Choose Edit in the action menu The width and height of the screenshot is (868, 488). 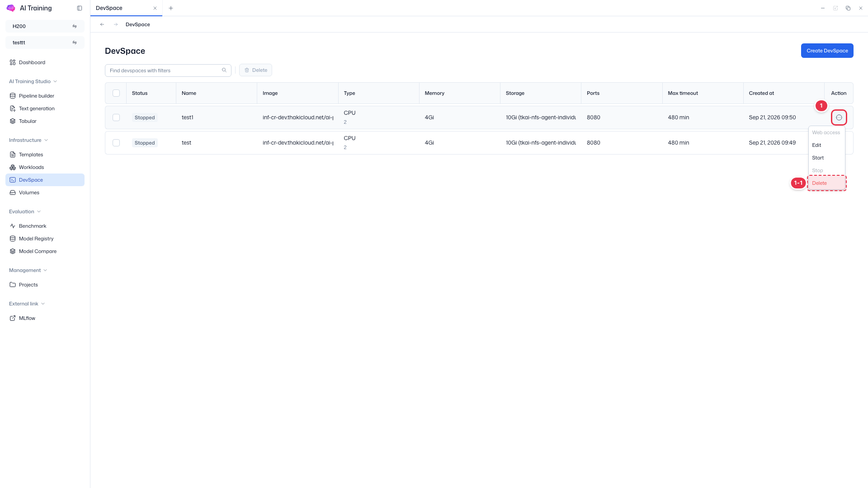[826, 145]
